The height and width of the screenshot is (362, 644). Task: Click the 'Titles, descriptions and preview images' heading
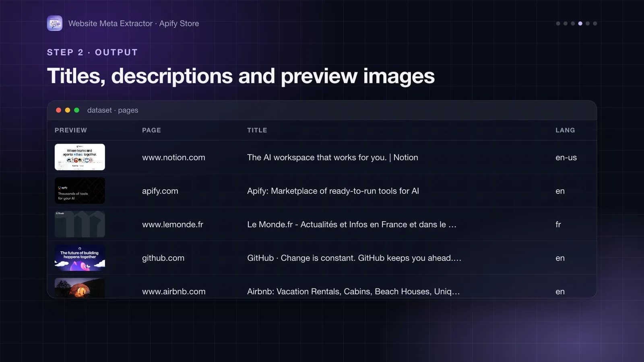pyautogui.click(x=241, y=76)
